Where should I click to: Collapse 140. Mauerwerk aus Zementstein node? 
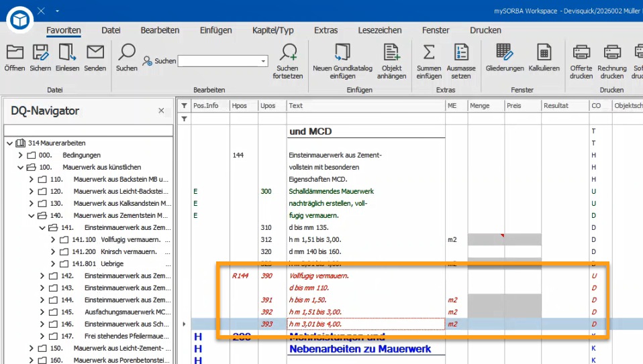tap(31, 215)
